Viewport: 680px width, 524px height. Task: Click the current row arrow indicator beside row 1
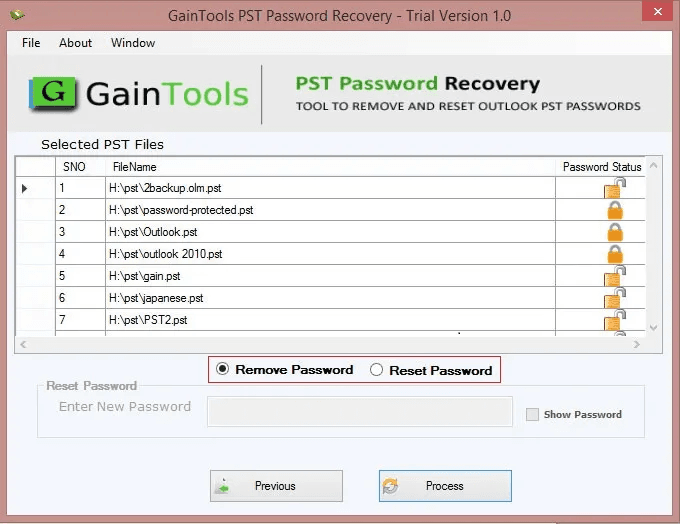[x=24, y=188]
